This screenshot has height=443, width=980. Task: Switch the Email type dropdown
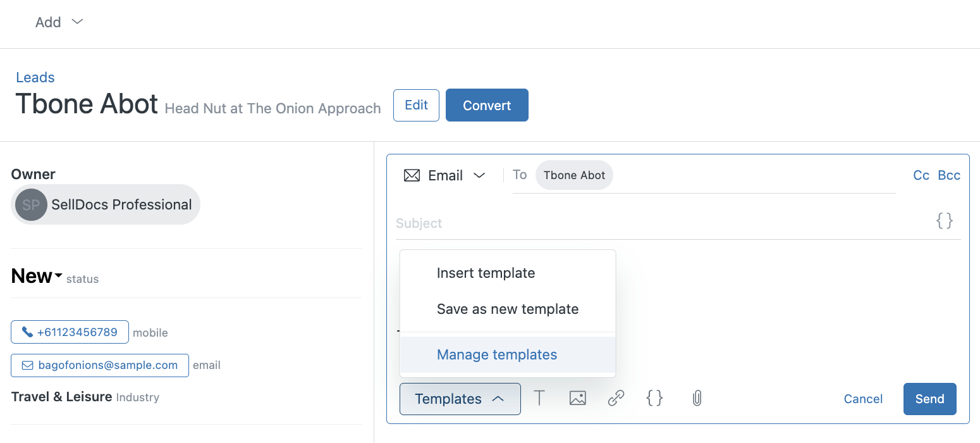pyautogui.click(x=444, y=175)
